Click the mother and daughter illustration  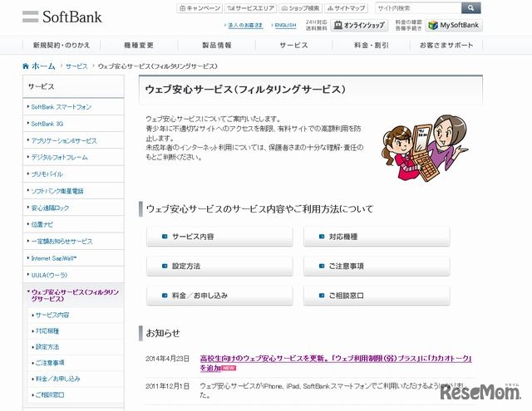click(x=425, y=148)
